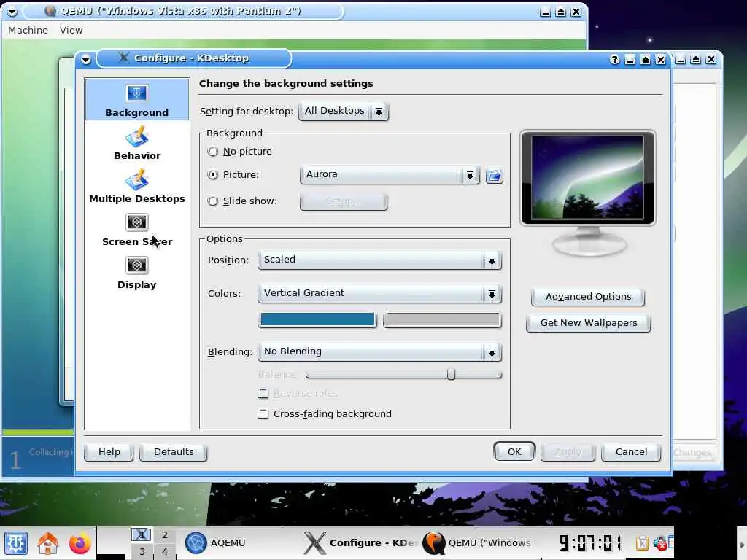Screen dimensions: 747x560
Task: Open the Setting for desktop dropdown
Action: 344,112
